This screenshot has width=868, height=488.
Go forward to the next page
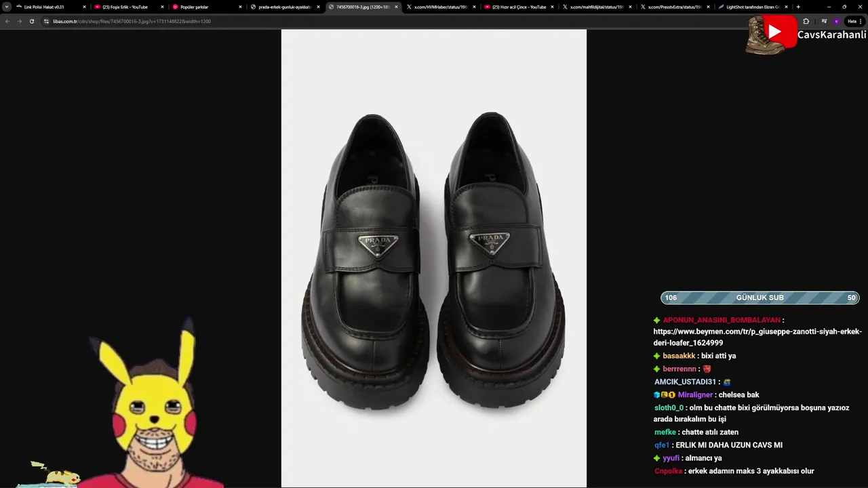pos(19,21)
